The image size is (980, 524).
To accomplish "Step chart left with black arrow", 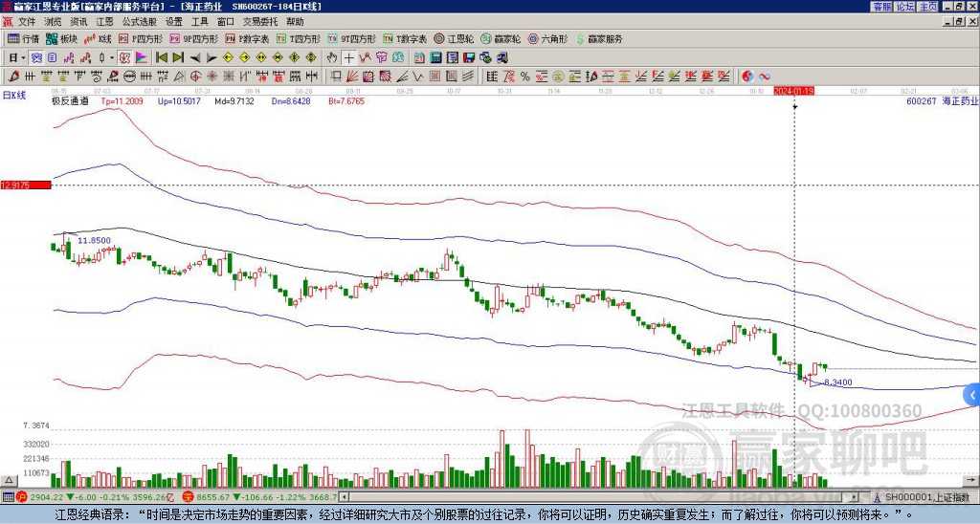I will 195,57.
